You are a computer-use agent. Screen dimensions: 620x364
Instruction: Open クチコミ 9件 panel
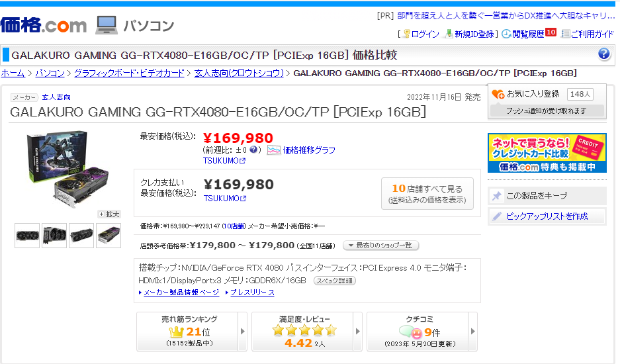click(x=418, y=332)
